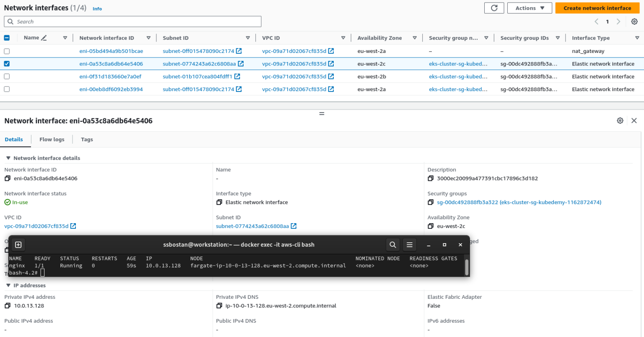Open a new terminal tab

(18, 244)
